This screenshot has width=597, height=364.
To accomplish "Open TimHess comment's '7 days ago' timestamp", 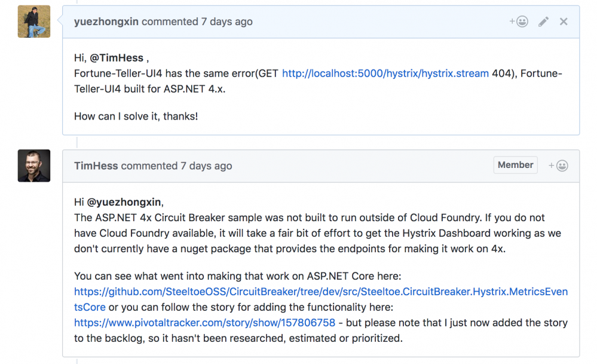I will pos(206,166).
